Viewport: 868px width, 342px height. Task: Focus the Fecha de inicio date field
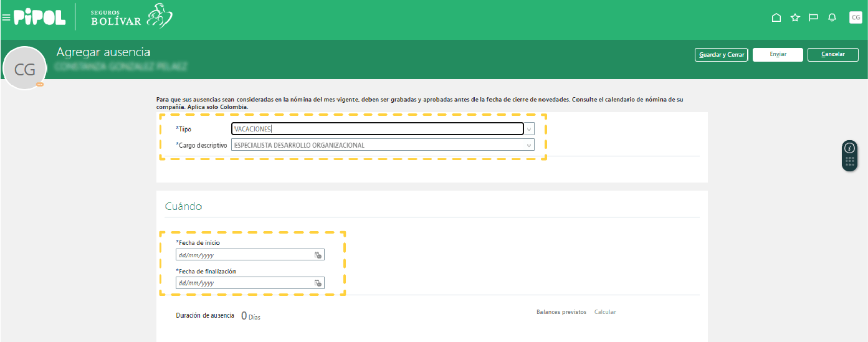tap(244, 255)
